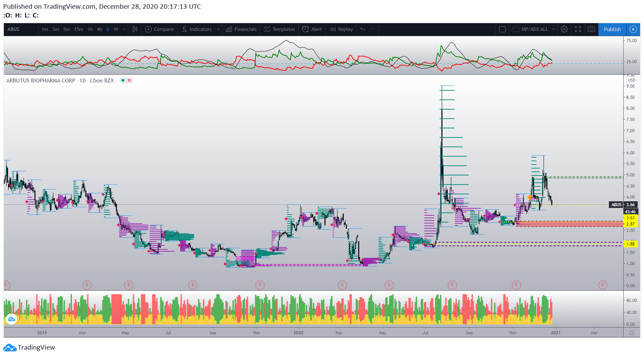644x357 pixels.
Task: Click ARBUTUS BIOPHARMA CORP chart title
Action: [x=60, y=81]
